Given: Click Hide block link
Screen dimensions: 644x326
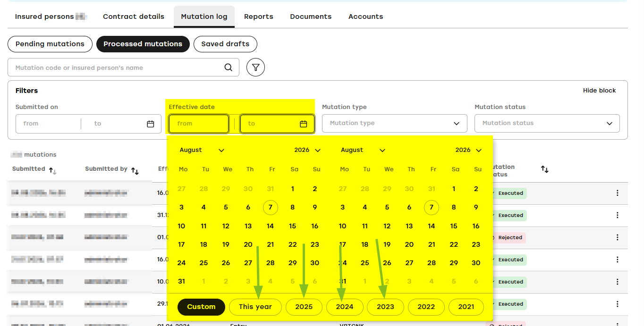Looking at the screenshot, I should click(x=599, y=91).
